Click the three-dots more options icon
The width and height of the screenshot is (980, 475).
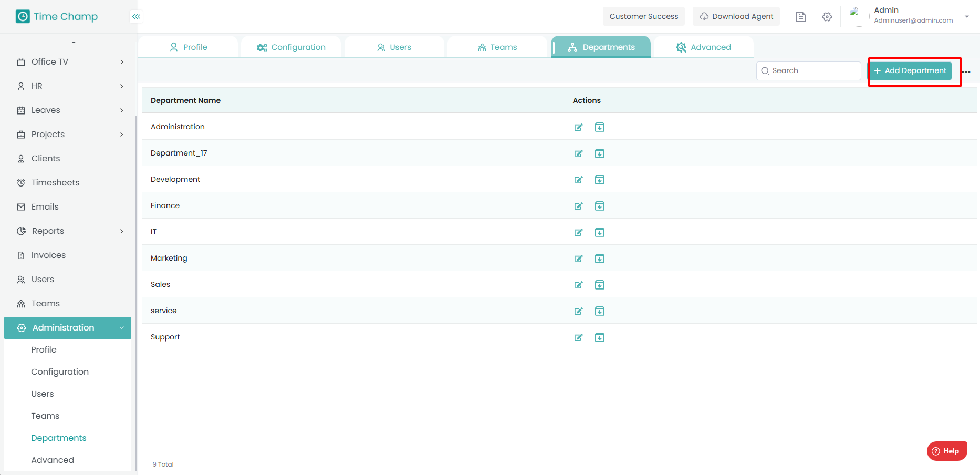click(x=966, y=72)
